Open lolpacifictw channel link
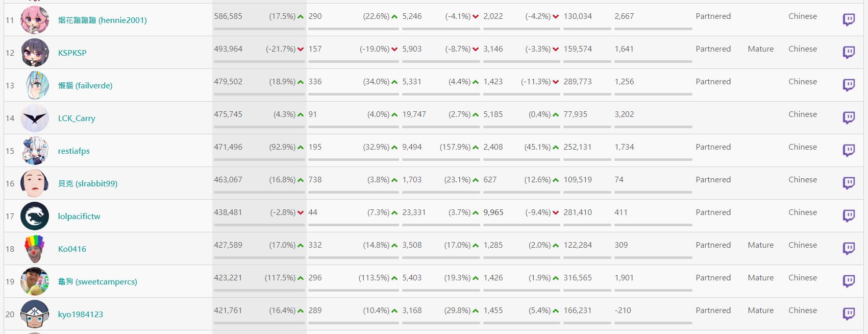The height and width of the screenshot is (334, 868). (x=79, y=216)
